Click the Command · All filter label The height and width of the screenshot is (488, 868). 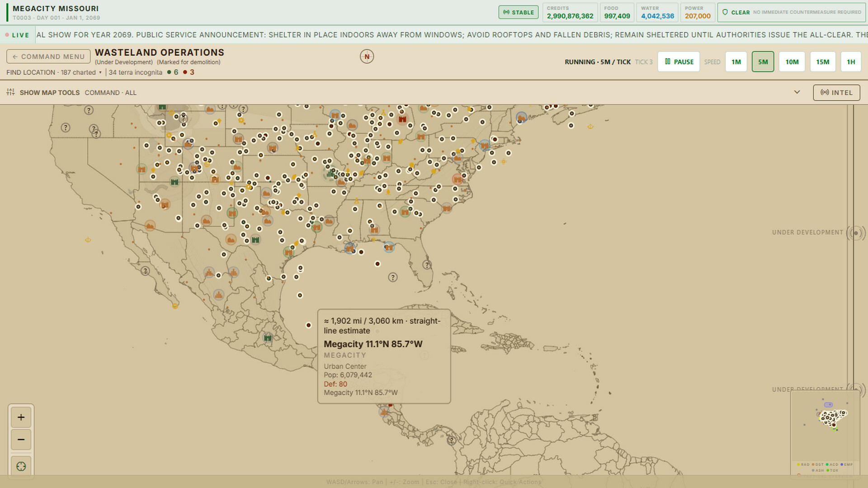110,93
